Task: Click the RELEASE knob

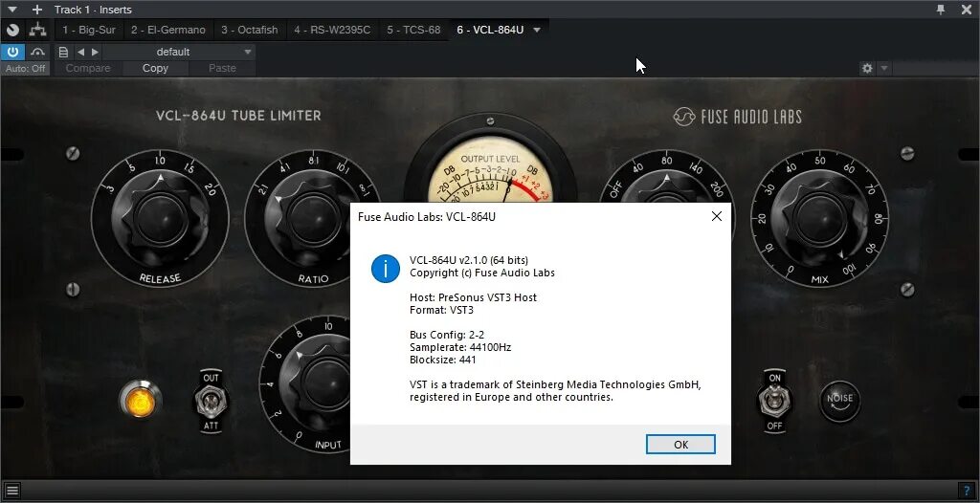Action: click(160, 217)
